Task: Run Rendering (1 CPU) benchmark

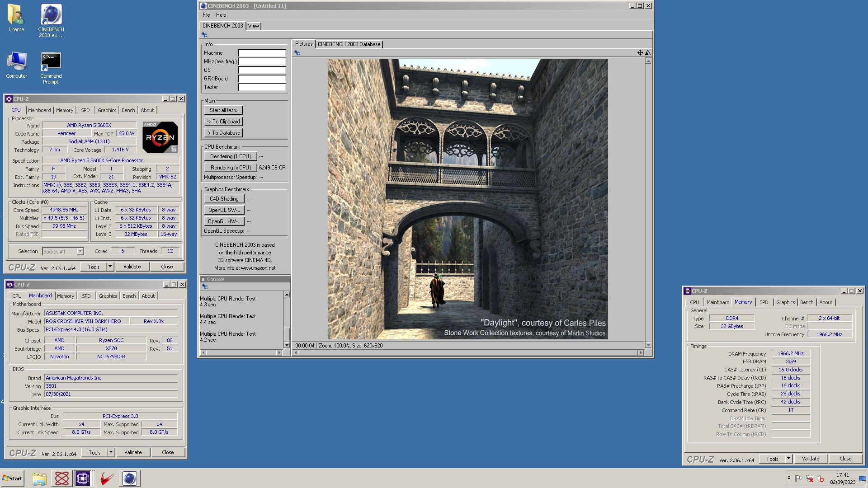Action: click(x=231, y=156)
